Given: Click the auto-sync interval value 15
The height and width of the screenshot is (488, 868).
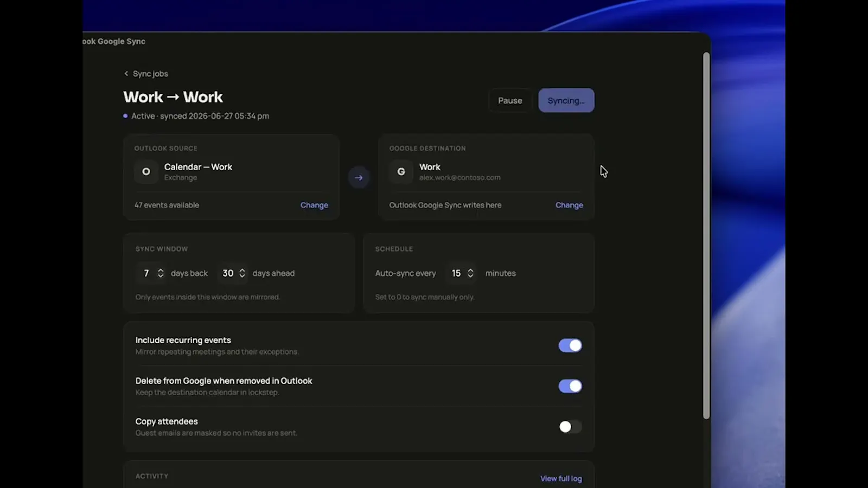Looking at the screenshot, I should [x=456, y=273].
